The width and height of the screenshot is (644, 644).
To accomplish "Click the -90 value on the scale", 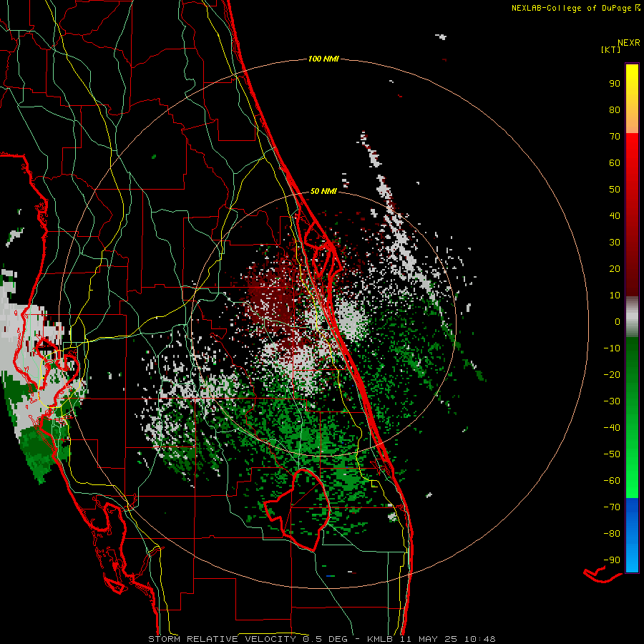I will click(612, 560).
